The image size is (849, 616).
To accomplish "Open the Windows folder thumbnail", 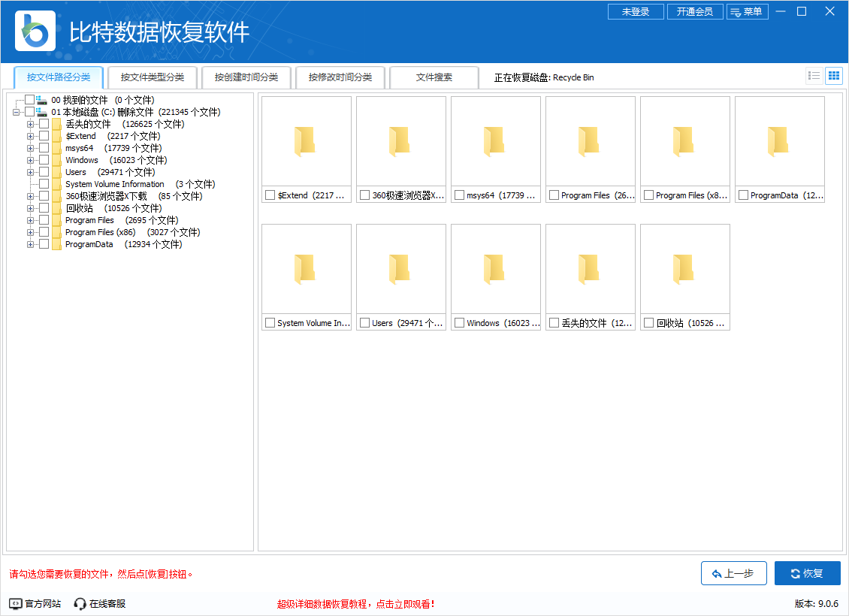I will pyautogui.click(x=495, y=268).
